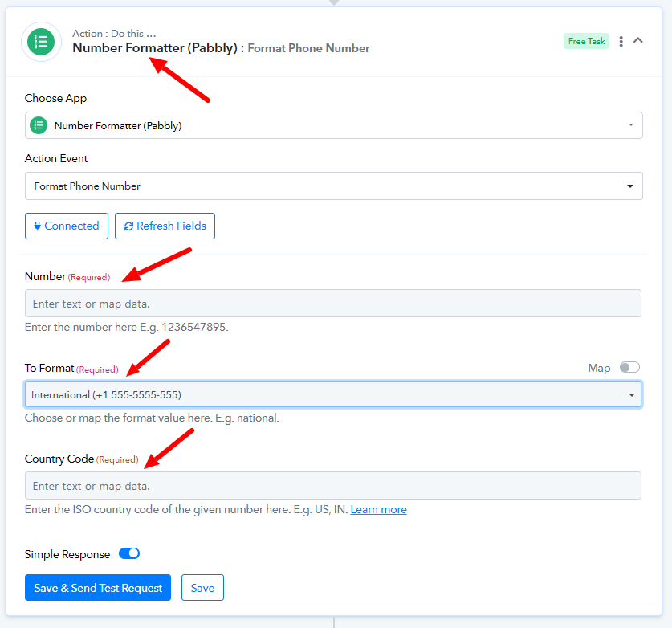Click the Refresh Fields button
The height and width of the screenshot is (628, 672).
[165, 226]
